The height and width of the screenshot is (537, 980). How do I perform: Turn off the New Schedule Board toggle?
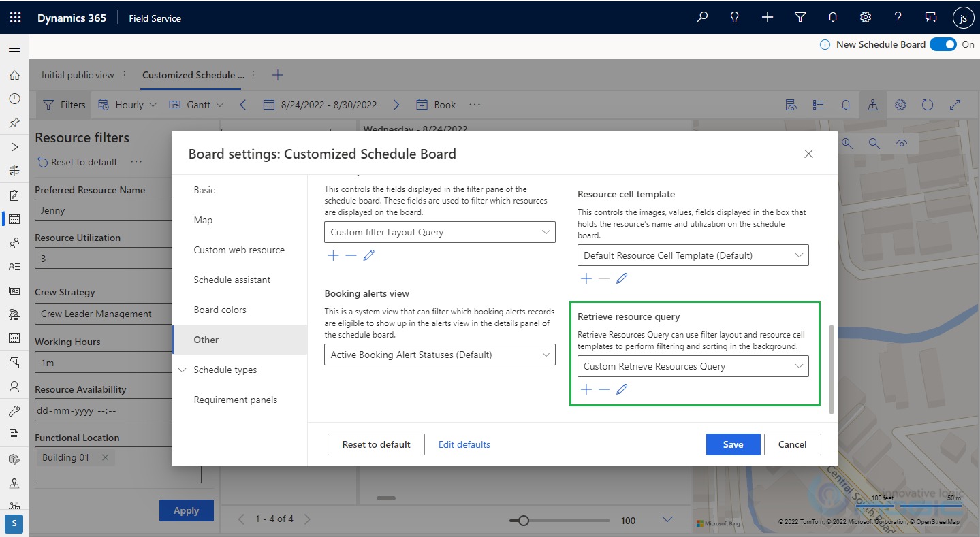pyautogui.click(x=943, y=44)
